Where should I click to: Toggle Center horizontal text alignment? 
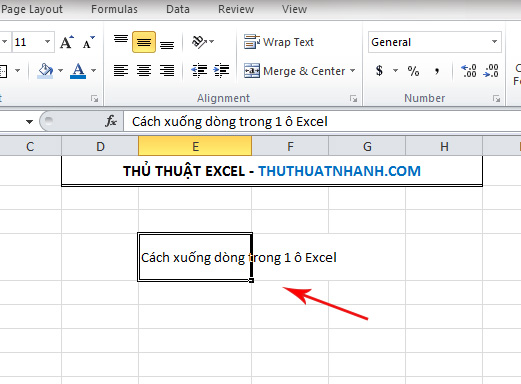[x=144, y=71]
